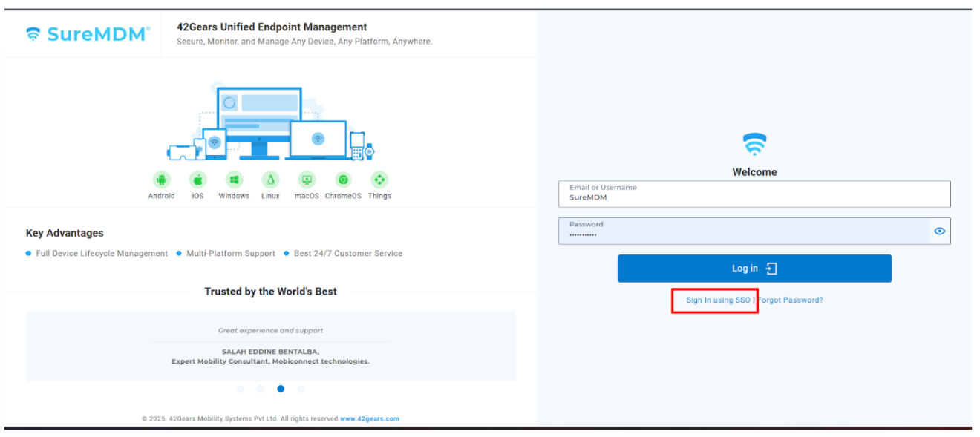The width and height of the screenshot is (980, 437).
Task: Go to first testimonial carousel dot
Action: coord(240,389)
